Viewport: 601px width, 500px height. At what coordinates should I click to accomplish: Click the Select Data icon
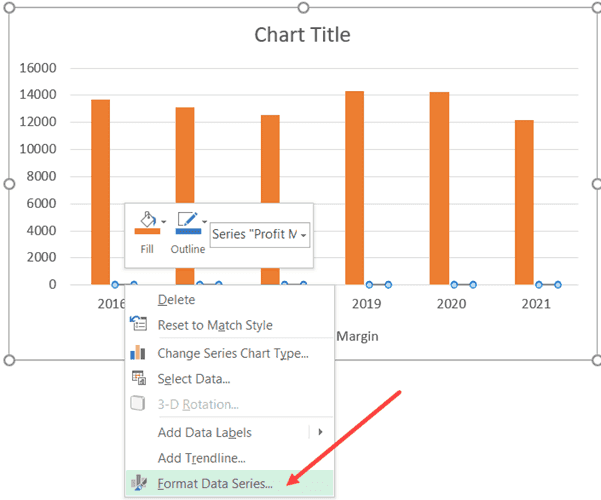point(139,378)
